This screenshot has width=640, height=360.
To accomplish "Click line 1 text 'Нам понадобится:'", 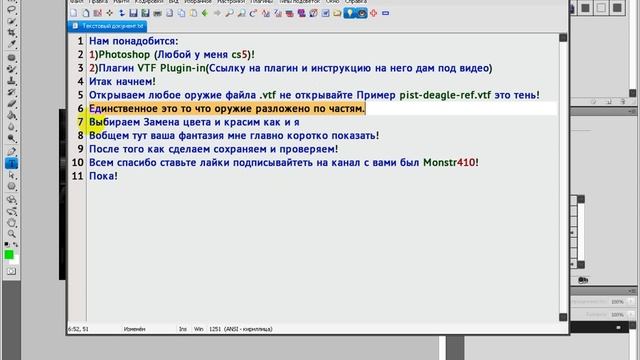I will tap(133, 41).
